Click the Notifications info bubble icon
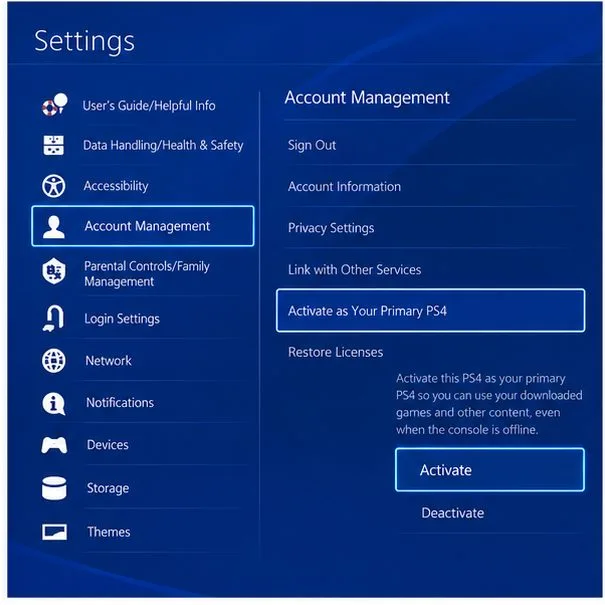The width and height of the screenshot is (605, 605). point(53,403)
